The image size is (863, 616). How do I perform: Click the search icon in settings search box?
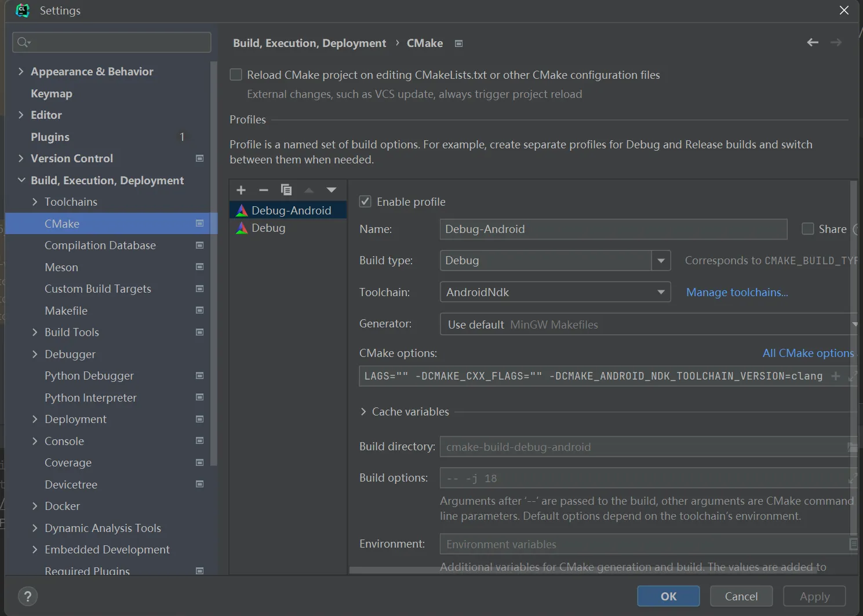(24, 42)
